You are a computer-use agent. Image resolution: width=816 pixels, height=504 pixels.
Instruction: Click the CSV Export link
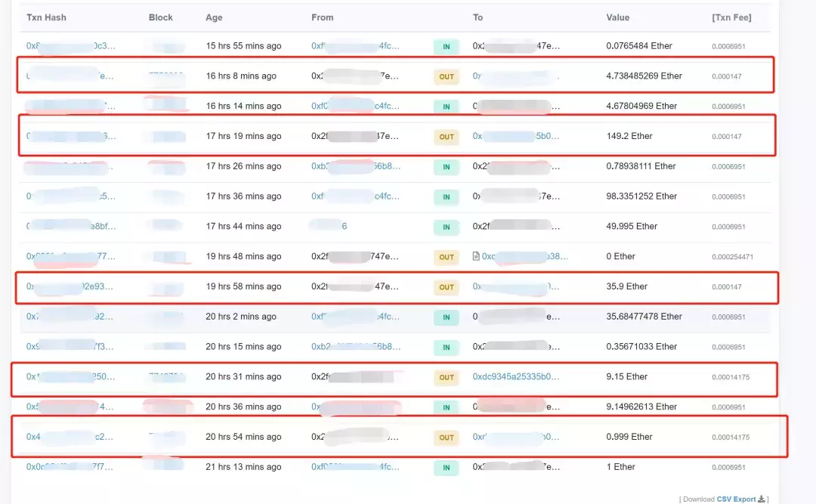736,499
